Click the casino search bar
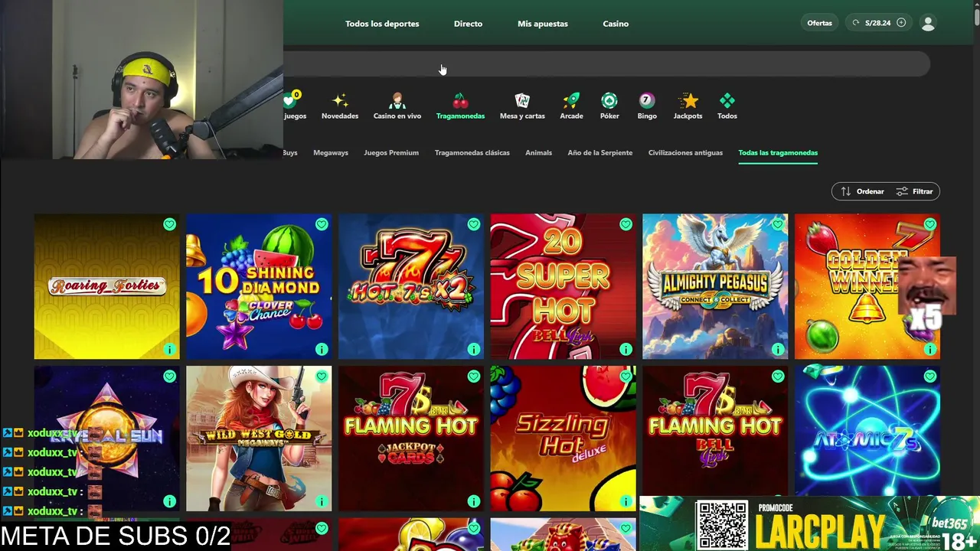Screen dimensions: 980x551 [x=606, y=64]
